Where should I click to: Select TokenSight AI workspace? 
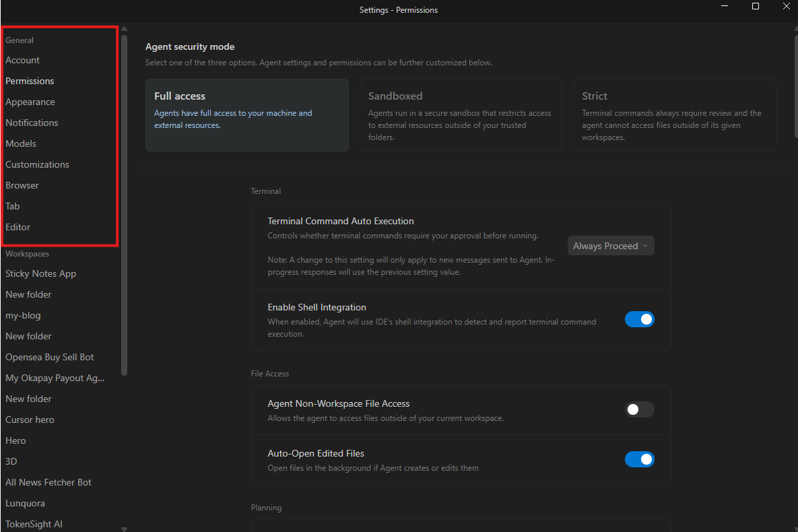tap(34, 525)
